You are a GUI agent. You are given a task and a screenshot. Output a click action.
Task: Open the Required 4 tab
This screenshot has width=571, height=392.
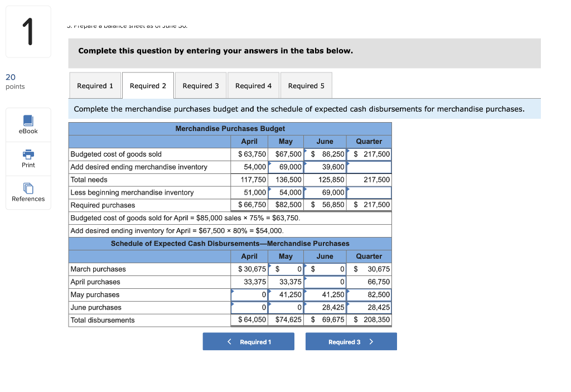(x=253, y=85)
